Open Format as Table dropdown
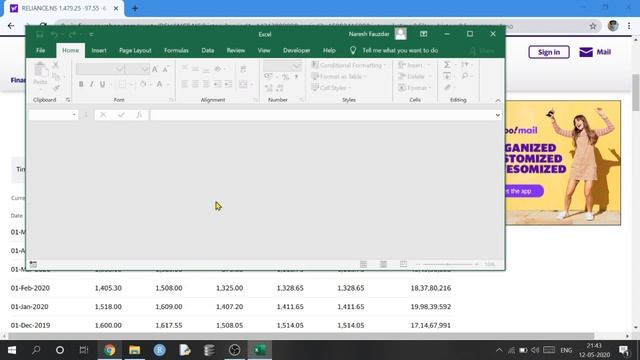The width and height of the screenshot is (640, 360). click(339, 76)
